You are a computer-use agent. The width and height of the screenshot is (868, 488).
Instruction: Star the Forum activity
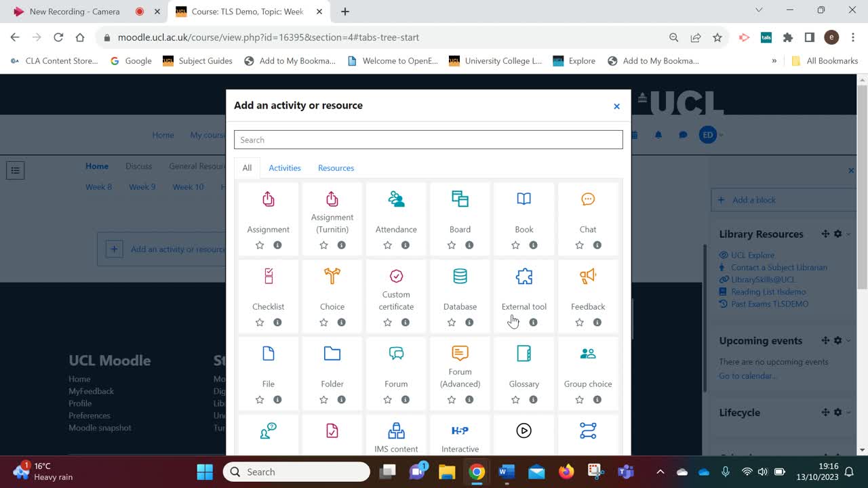387,400
